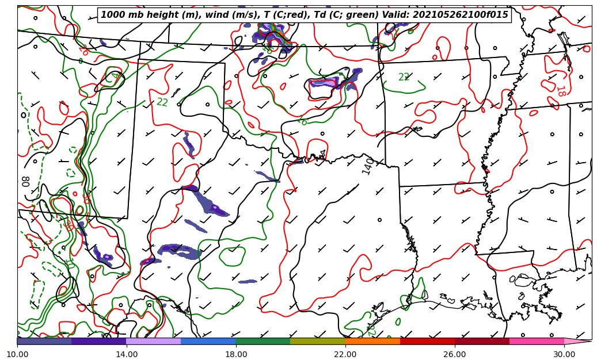Click the colorbar's pointed extend arrow

[578, 341]
